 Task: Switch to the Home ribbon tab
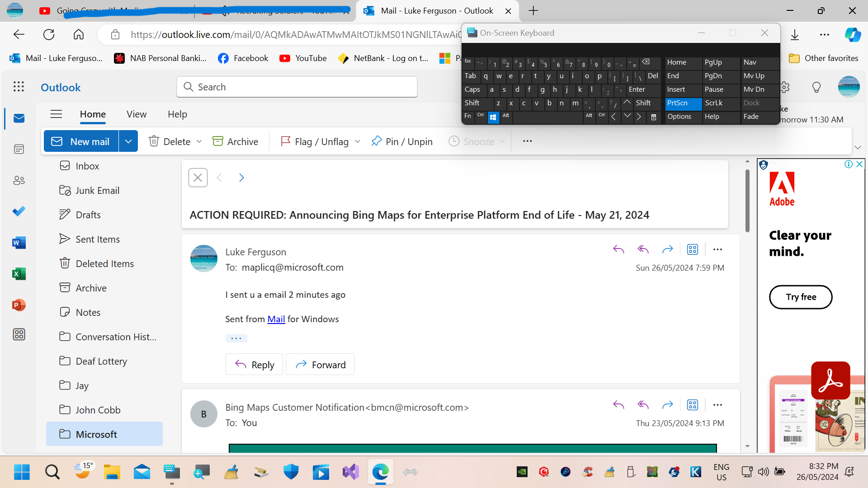(93, 114)
